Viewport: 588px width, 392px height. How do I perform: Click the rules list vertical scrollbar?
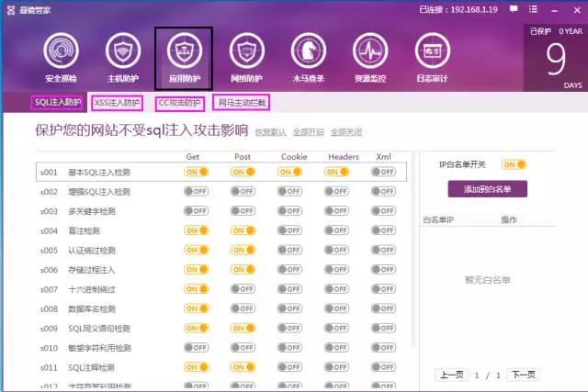pos(413,249)
